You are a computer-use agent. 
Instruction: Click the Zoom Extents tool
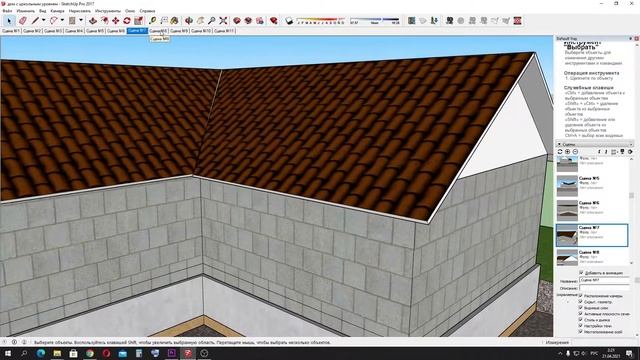click(223, 20)
